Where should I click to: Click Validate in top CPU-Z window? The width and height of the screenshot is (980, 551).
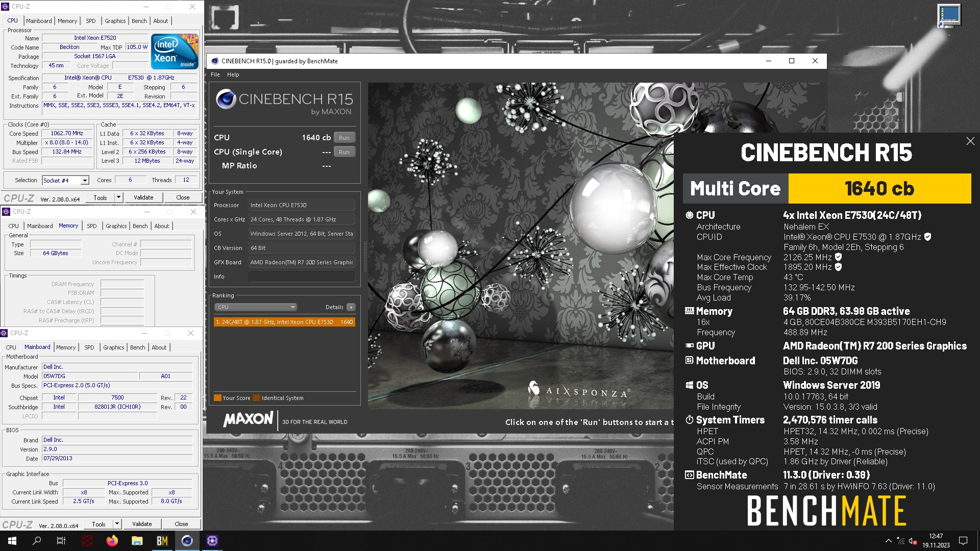143,197
